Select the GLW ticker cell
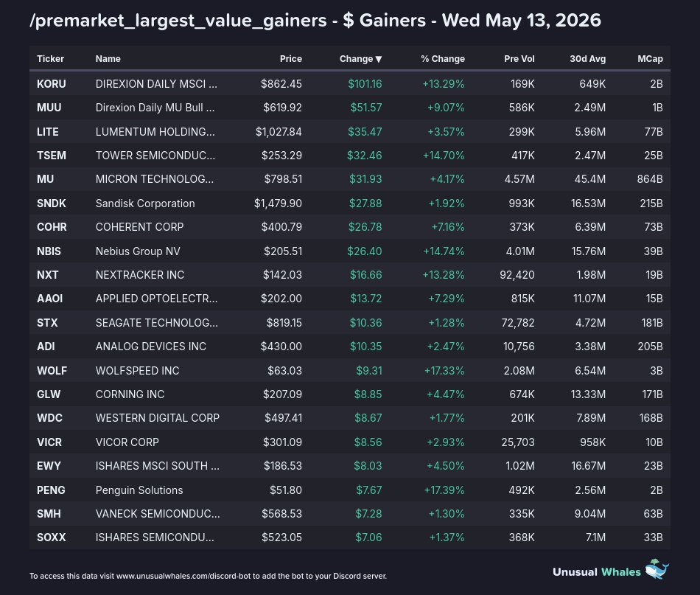The height and width of the screenshot is (595, 700). tap(49, 394)
